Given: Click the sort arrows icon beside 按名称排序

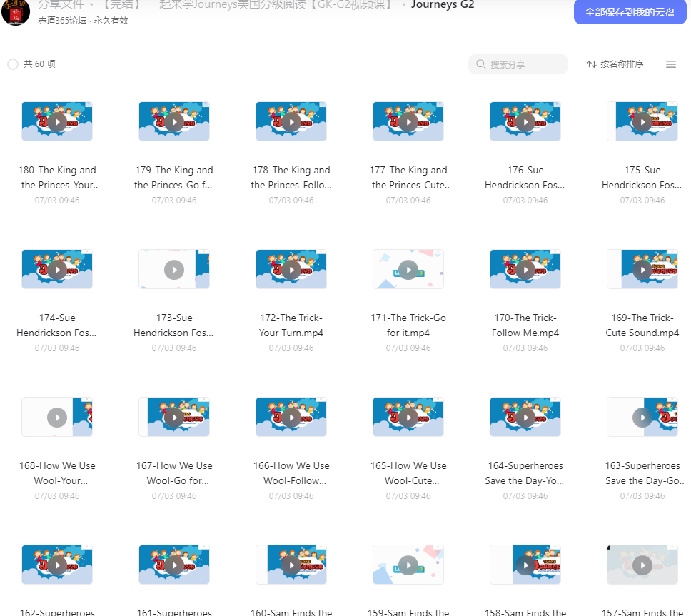Looking at the screenshot, I should pos(591,64).
